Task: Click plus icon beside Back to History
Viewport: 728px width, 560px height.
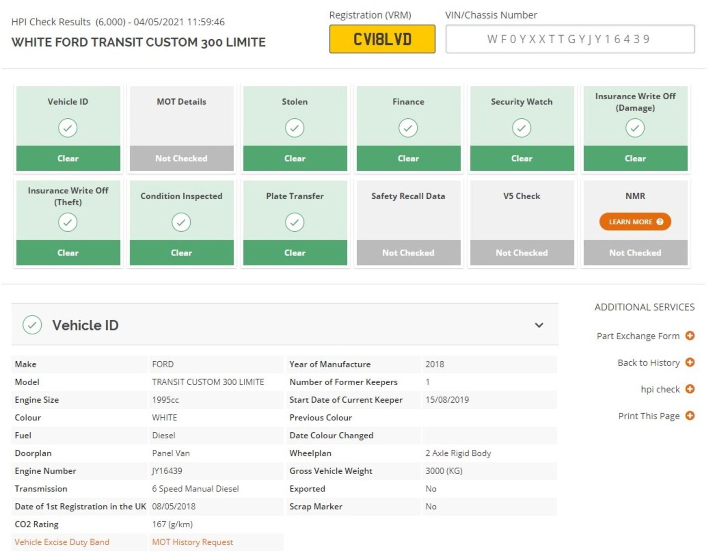Action: [690, 362]
